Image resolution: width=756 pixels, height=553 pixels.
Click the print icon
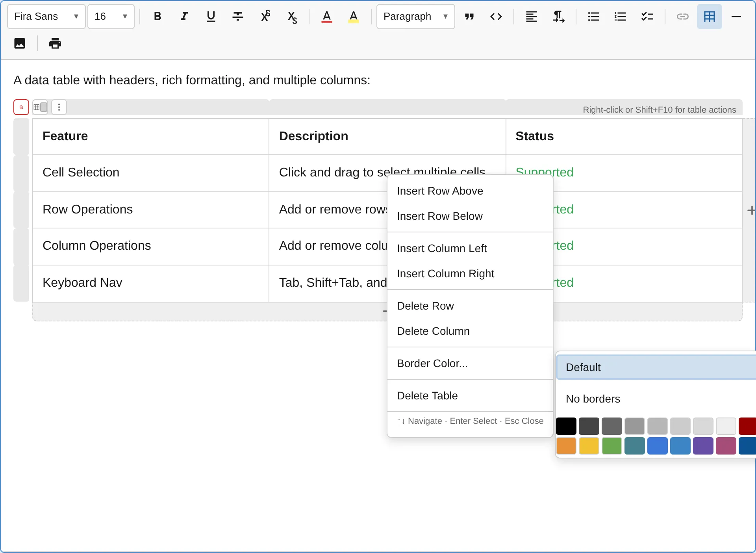(x=54, y=43)
